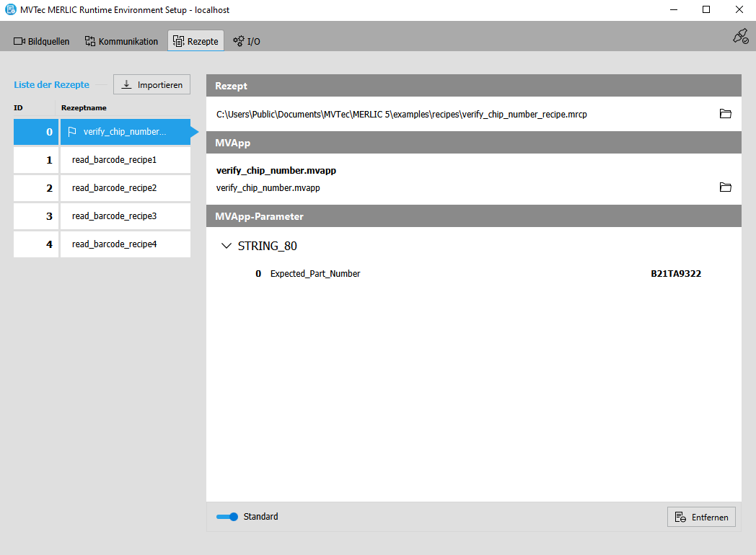
Task: Click the MVTec MERLIC app icon in title bar
Action: pyautogui.click(x=10, y=10)
